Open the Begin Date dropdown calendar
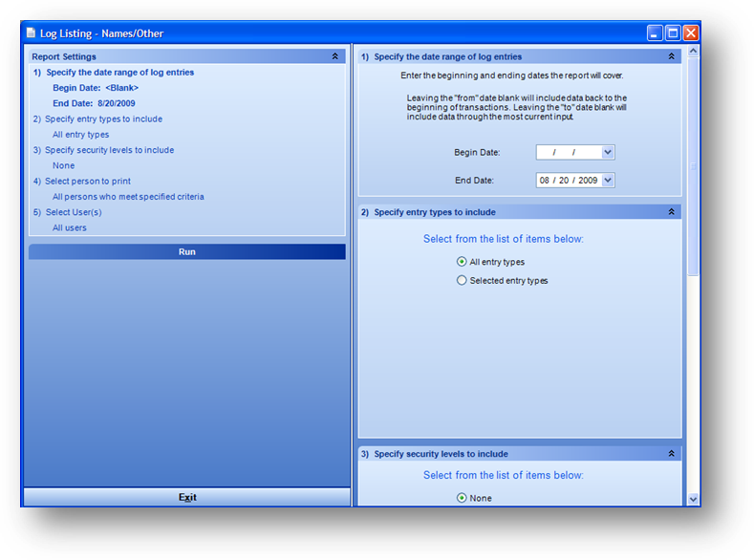This screenshot has width=754, height=560. pyautogui.click(x=608, y=152)
